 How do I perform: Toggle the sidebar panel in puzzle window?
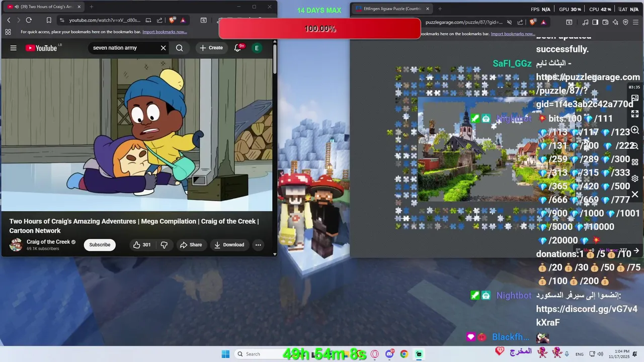click(x=595, y=22)
